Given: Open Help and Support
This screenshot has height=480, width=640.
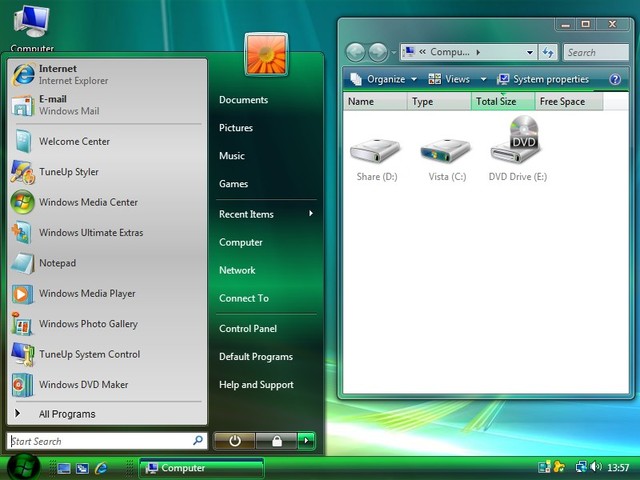Looking at the screenshot, I should 256,385.
